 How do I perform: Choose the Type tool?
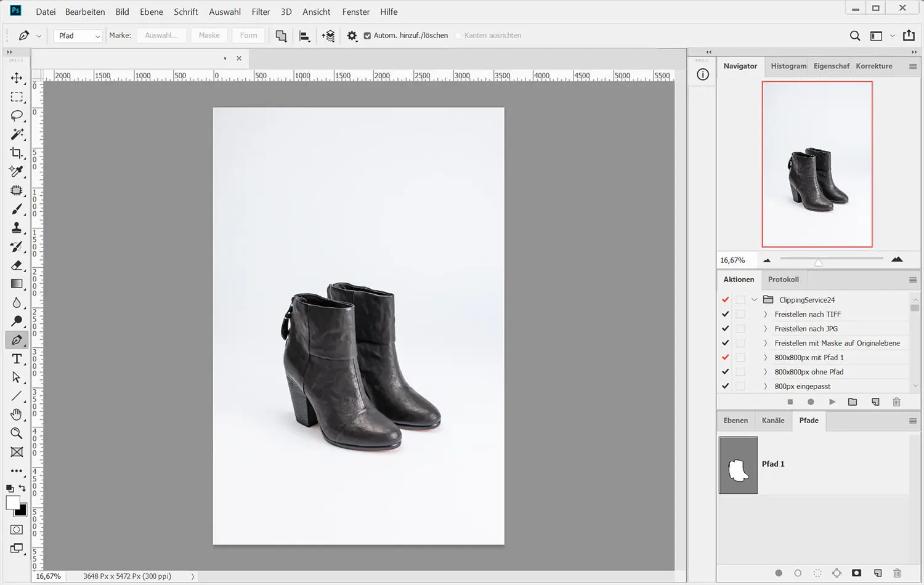pos(17,359)
